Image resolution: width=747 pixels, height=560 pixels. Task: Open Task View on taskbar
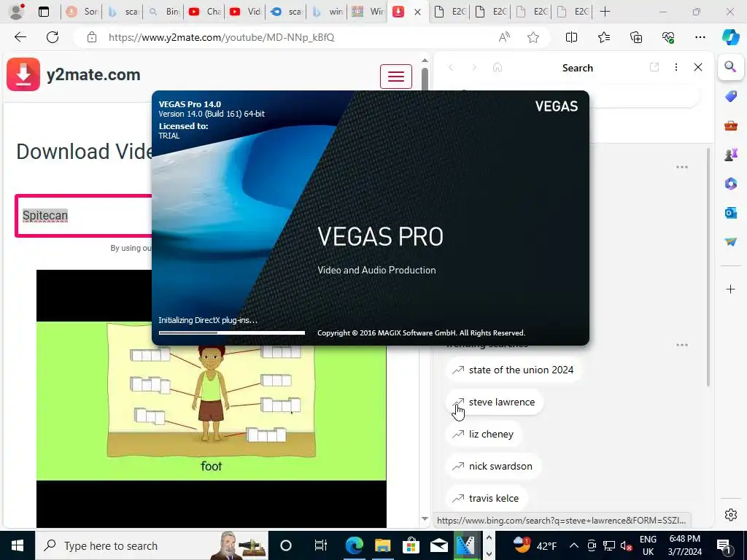coord(321,545)
